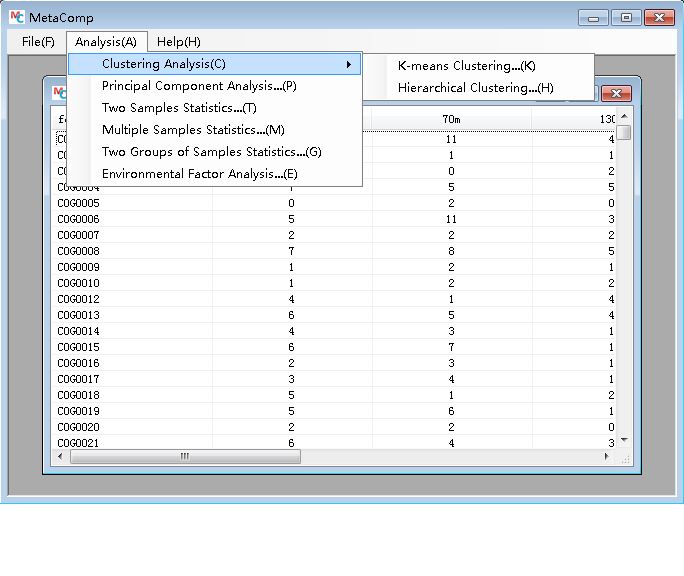Choose Two Groups of Samples Statistics

tap(211, 152)
